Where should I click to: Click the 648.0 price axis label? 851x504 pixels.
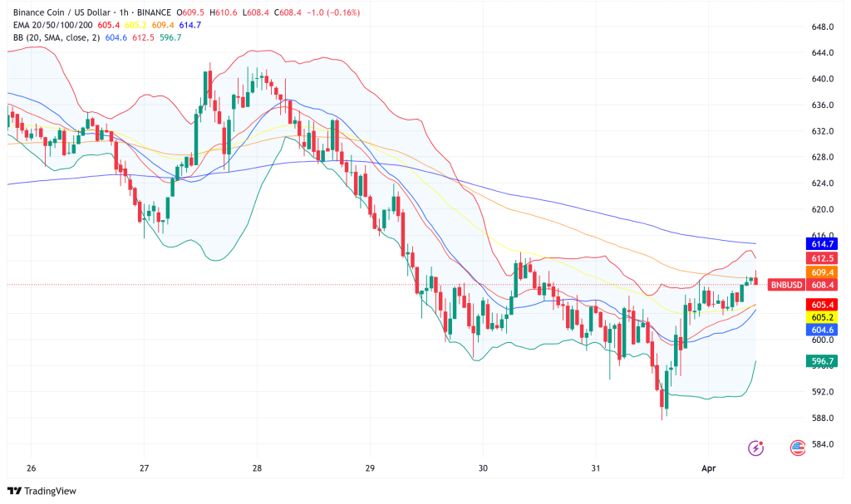click(822, 27)
